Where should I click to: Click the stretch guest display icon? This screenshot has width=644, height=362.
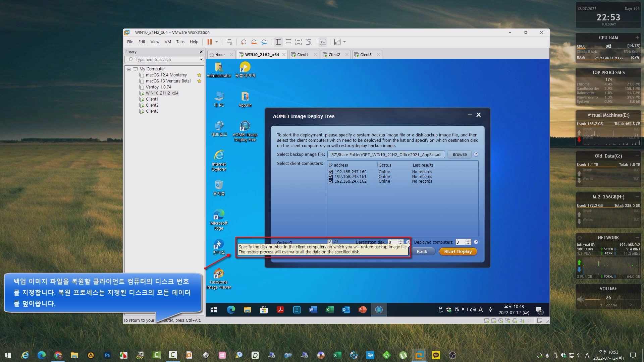pos(337,42)
